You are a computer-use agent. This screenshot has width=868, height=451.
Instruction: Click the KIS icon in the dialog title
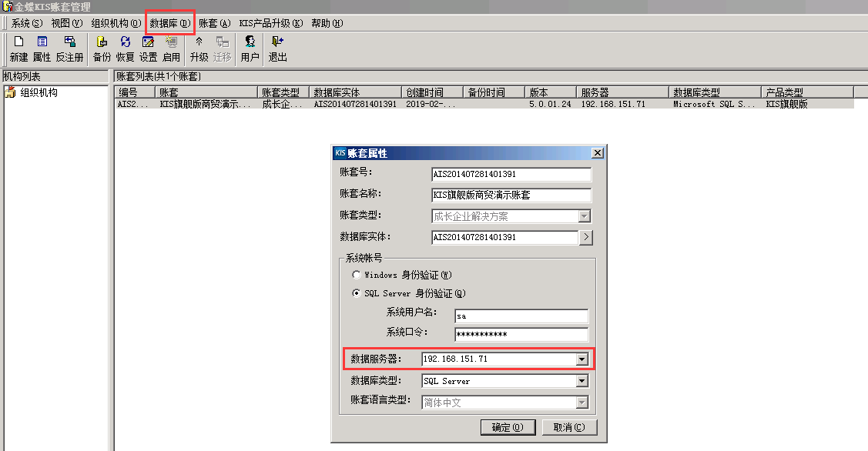click(340, 152)
